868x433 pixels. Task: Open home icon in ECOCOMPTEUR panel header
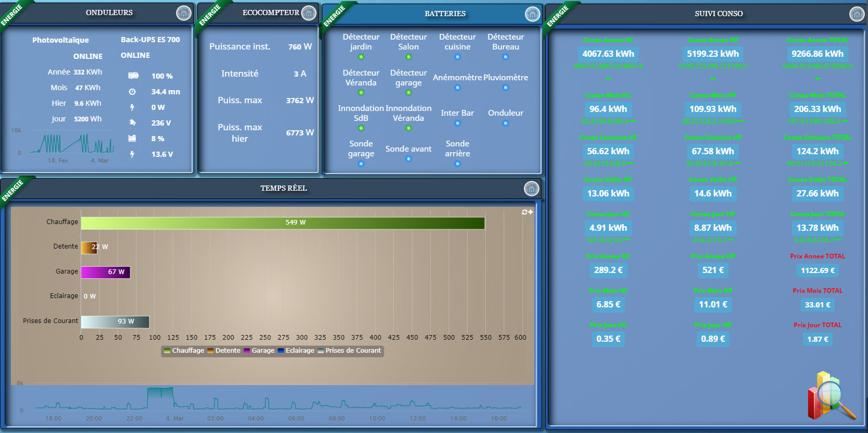pyautogui.click(x=309, y=13)
